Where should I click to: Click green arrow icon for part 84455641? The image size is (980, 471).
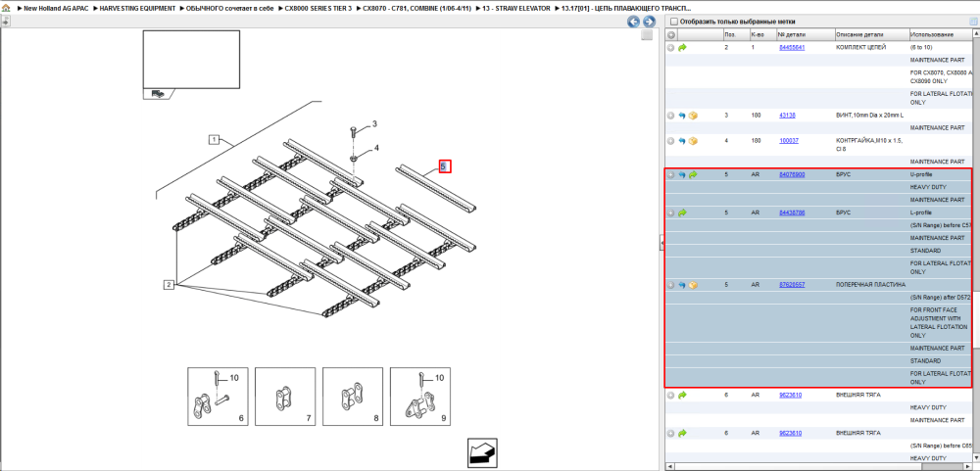coord(682,47)
